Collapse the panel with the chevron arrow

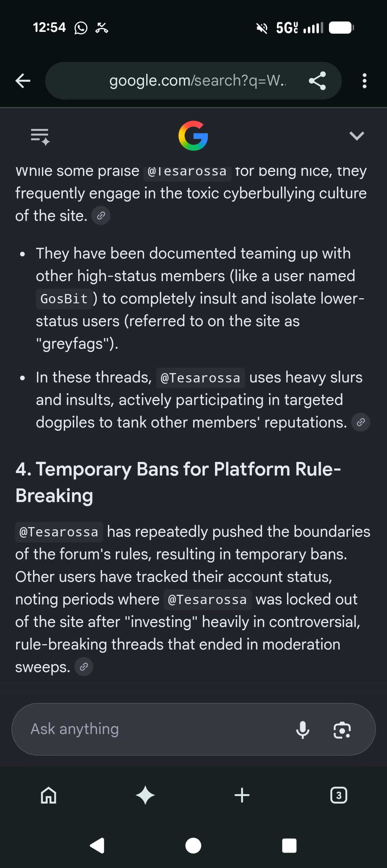[x=357, y=136]
